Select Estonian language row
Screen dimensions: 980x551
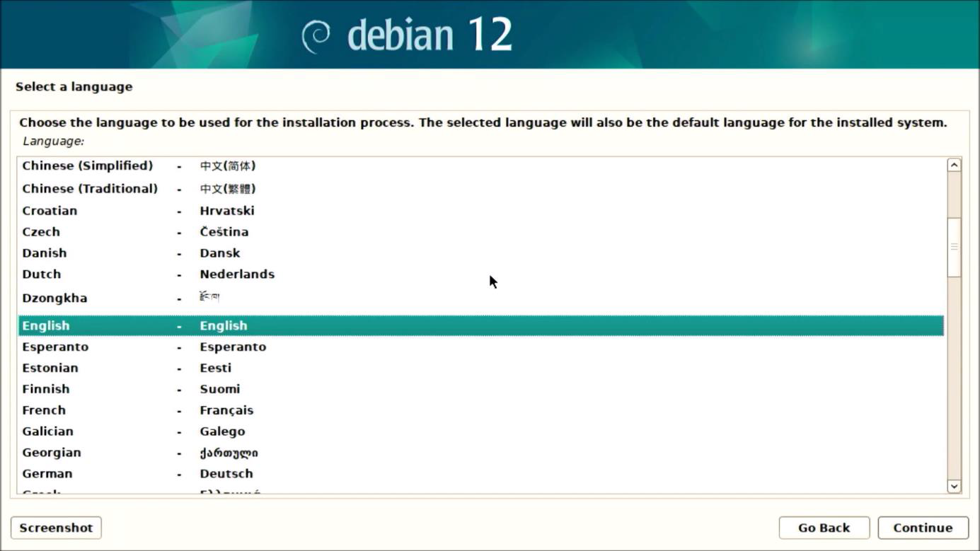[481, 369]
